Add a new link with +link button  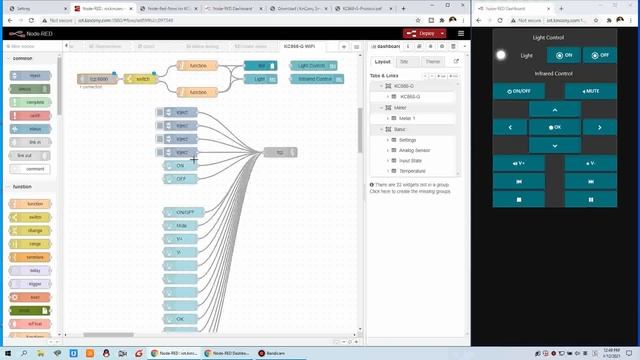[x=453, y=76]
